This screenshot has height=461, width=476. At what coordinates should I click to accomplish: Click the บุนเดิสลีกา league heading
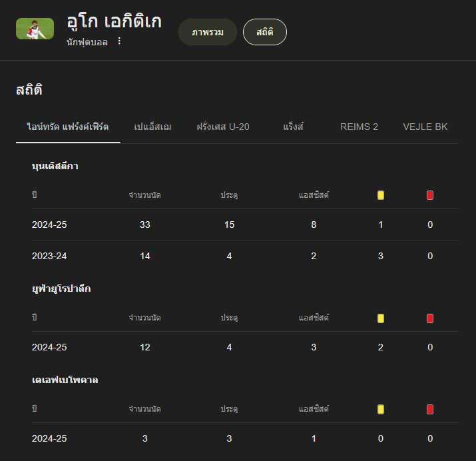55,166
